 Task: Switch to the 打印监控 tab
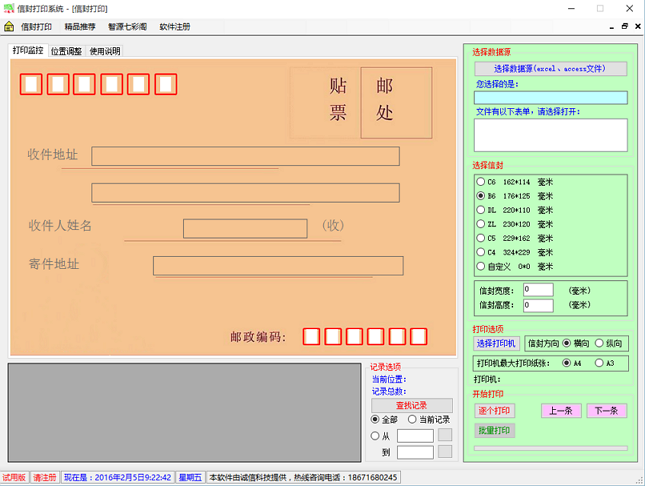click(28, 50)
